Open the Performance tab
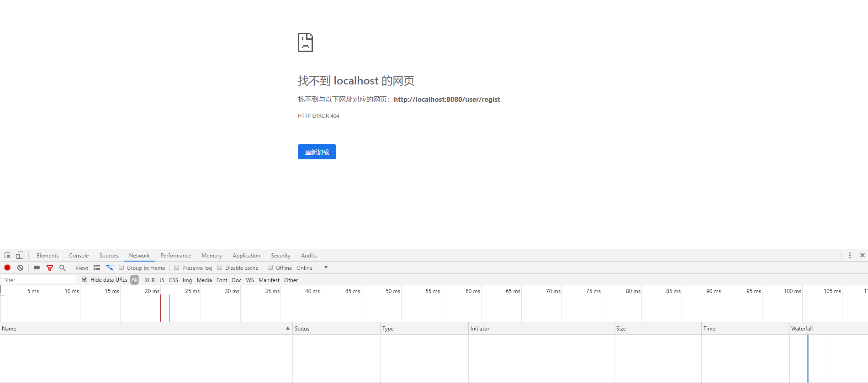 pyautogui.click(x=176, y=256)
